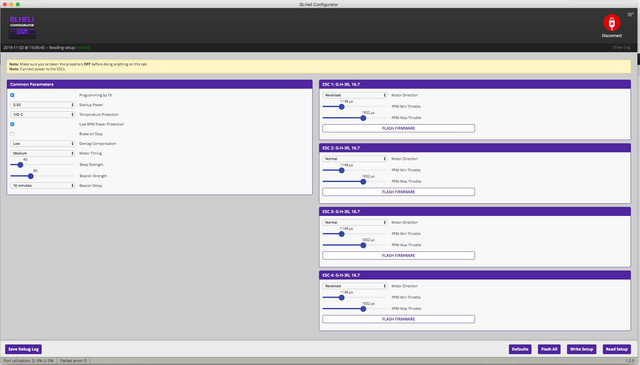This screenshot has height=365, width=640.
Task: Open the settings gear icon at top right
Action: click(630, 14)
